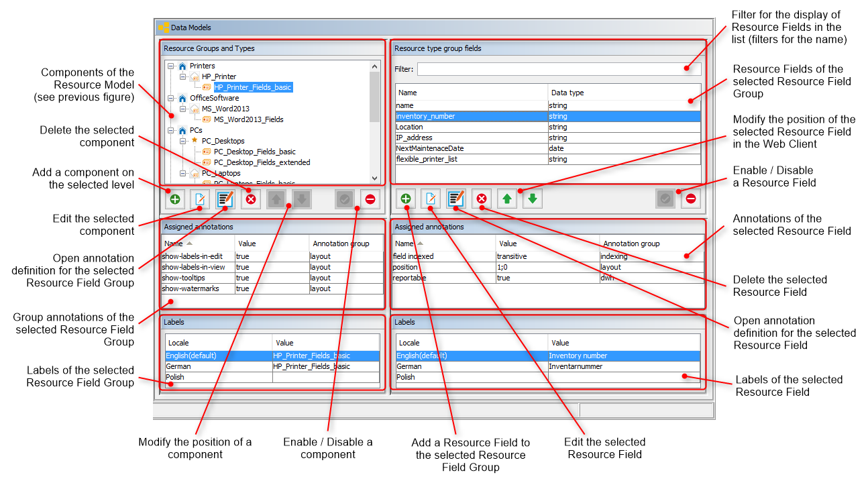Move the selected component up
The width and height of the screenshot is (868, 485).
point(276,199)
